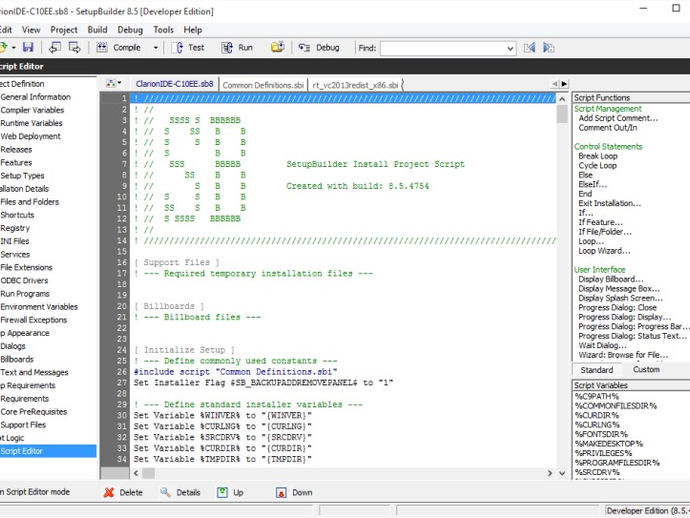690x518 pixels.
Task: Click the Delete button with red X
Action: (x=123, y=492)
